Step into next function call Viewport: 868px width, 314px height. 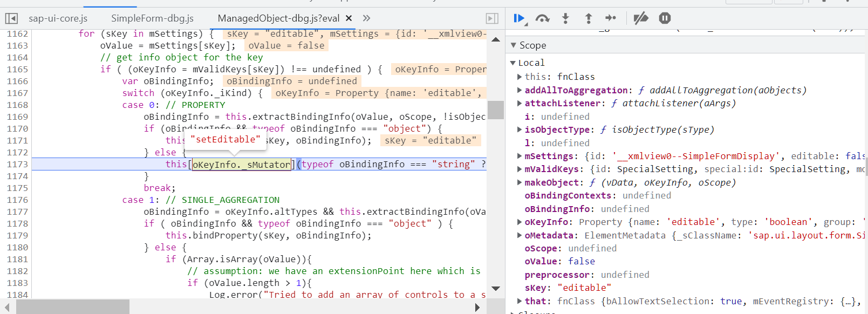tap(565, 18)
